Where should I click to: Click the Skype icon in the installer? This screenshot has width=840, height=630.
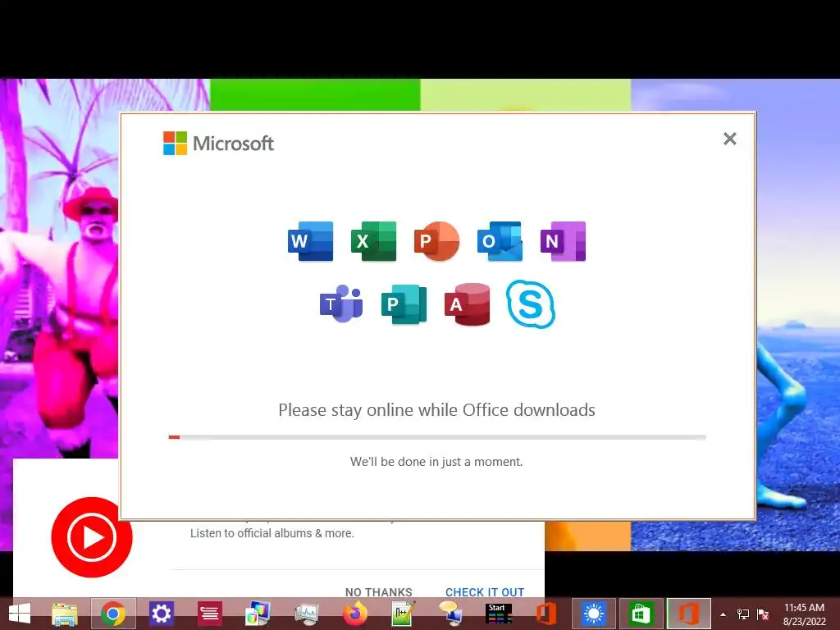click(531, 304)
